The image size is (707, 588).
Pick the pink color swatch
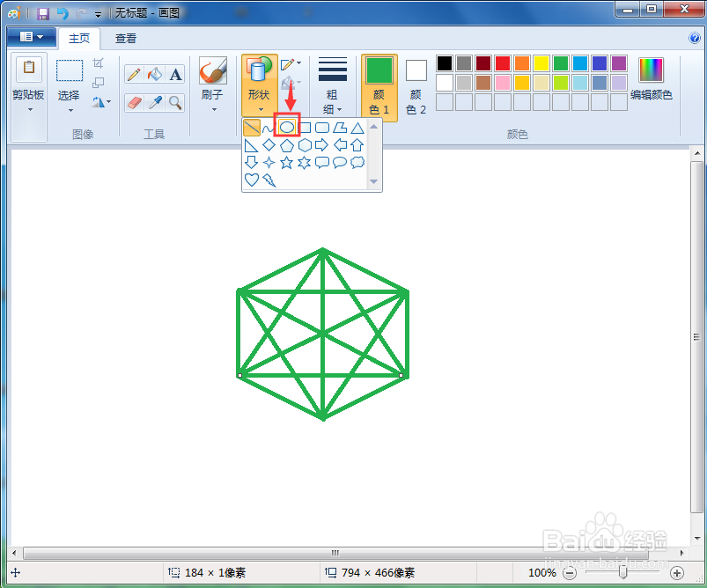503,83
